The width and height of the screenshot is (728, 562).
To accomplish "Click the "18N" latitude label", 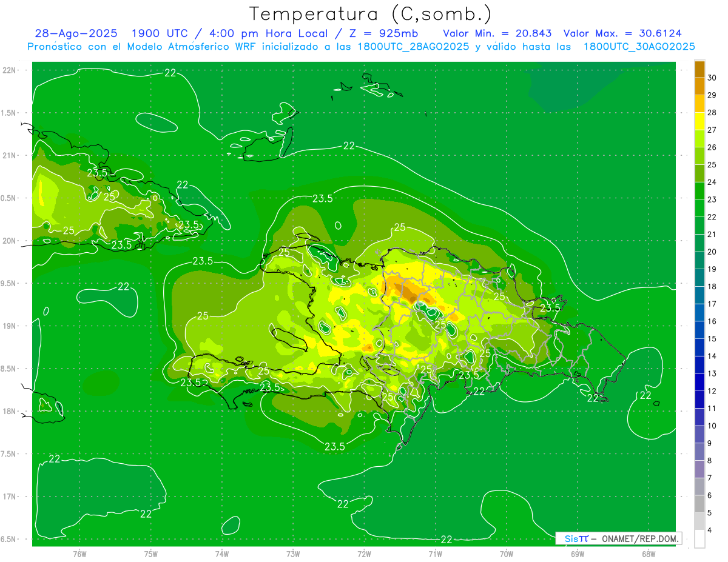I will point(10,411).
